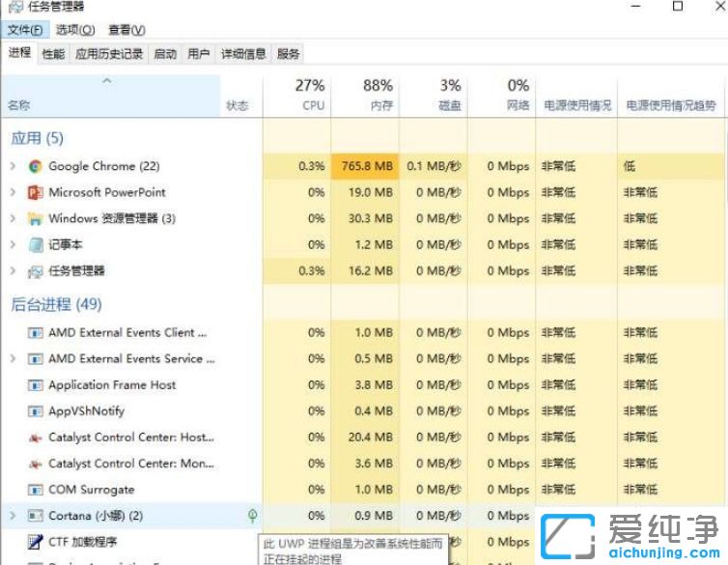
Task: Click the AMD External Events Client icon
Action: click(36, 333)
